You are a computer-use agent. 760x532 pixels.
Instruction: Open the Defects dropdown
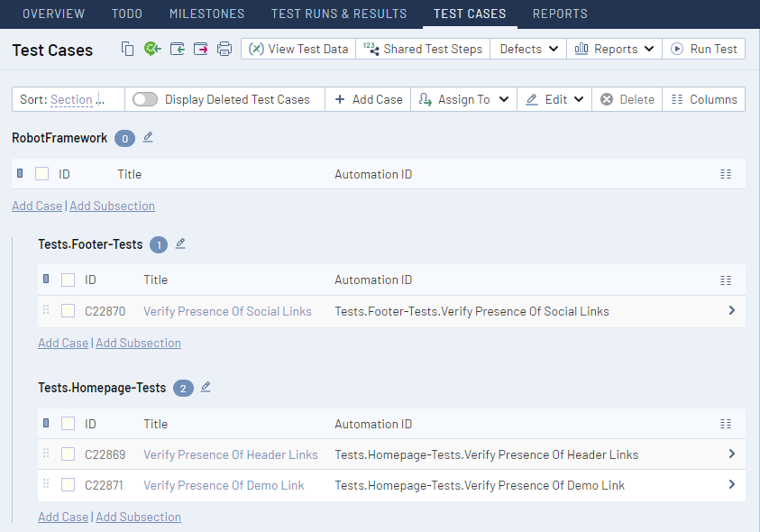529,49
